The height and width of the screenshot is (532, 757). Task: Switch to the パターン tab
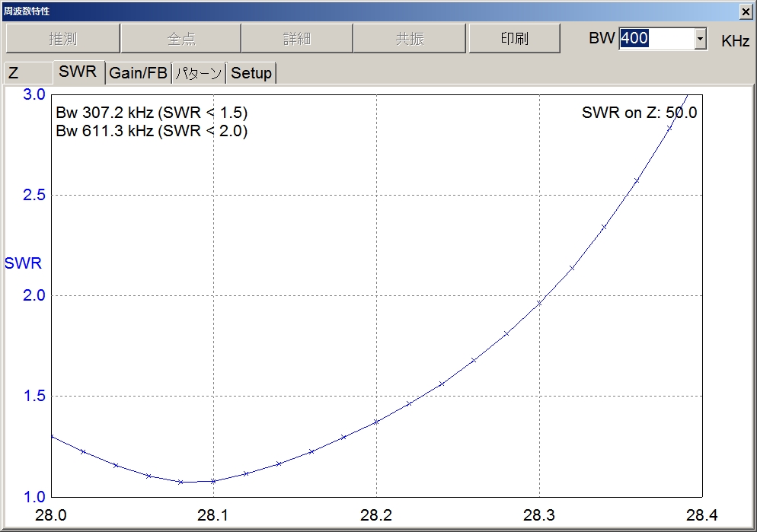[x=199, y=73]
